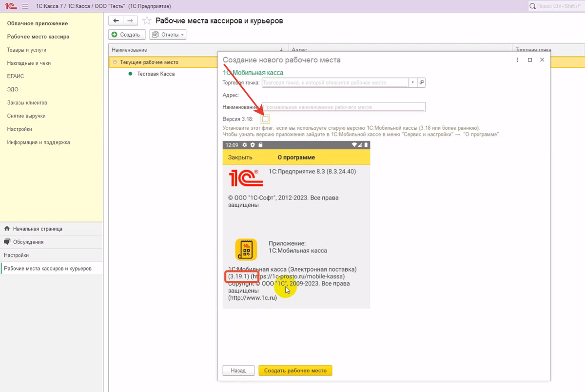
Task: Open Накладные и чеки section
Action: coord(29,63)
